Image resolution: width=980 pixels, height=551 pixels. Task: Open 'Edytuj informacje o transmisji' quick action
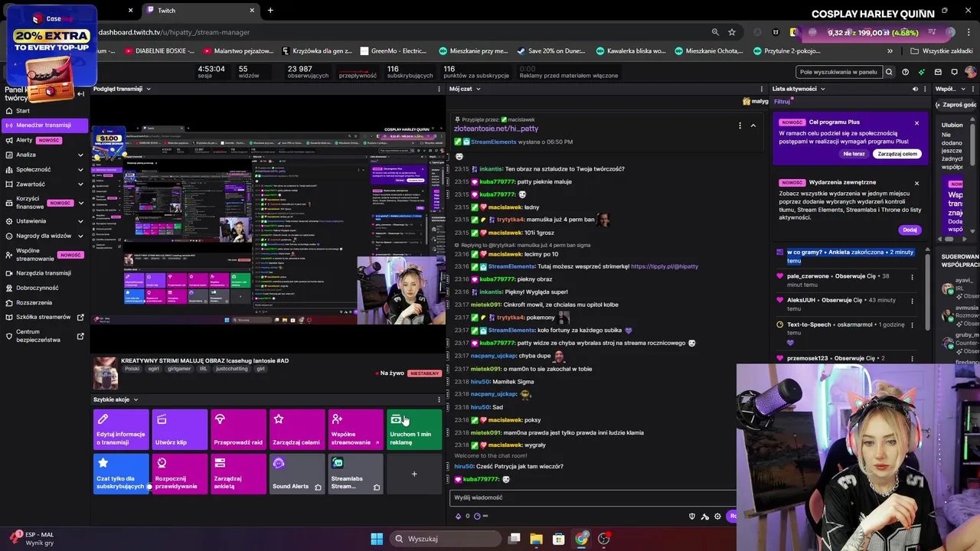click(121, 429)
